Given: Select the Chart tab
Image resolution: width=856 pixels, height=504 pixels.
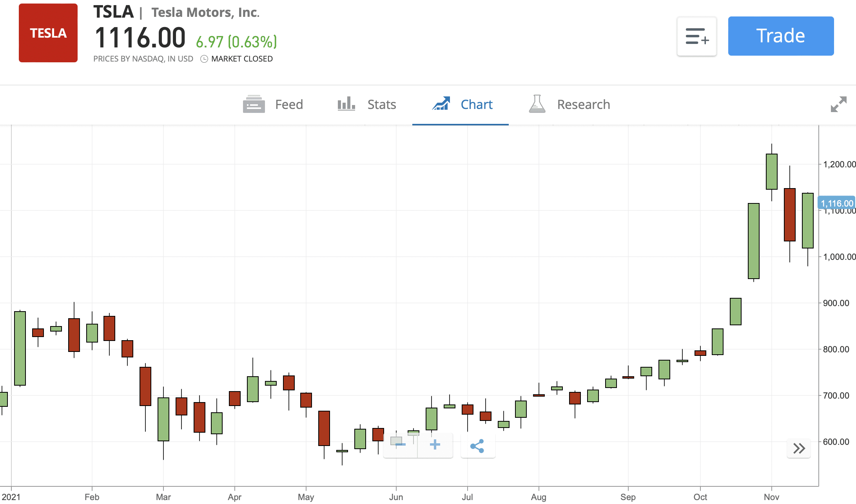Looking at the screenshot, I should coord(461,105).
